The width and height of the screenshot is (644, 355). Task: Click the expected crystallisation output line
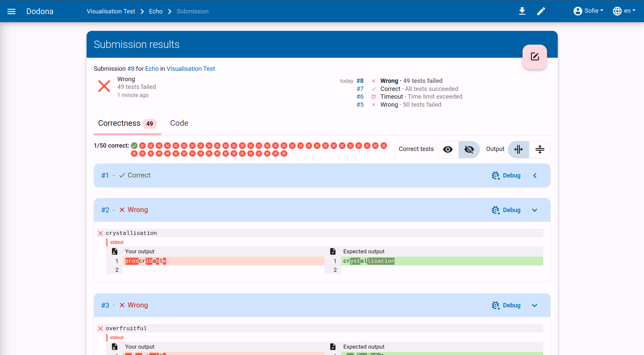click(442, 261)
